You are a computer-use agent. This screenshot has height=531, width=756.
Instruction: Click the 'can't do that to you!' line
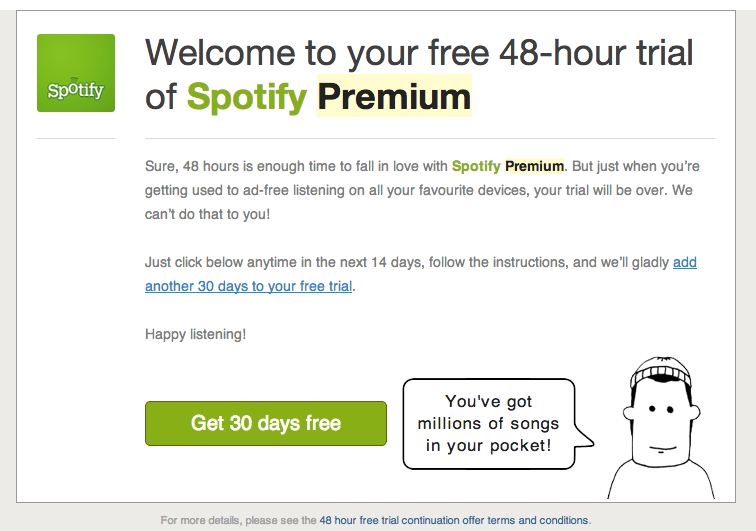pos(207,214)
